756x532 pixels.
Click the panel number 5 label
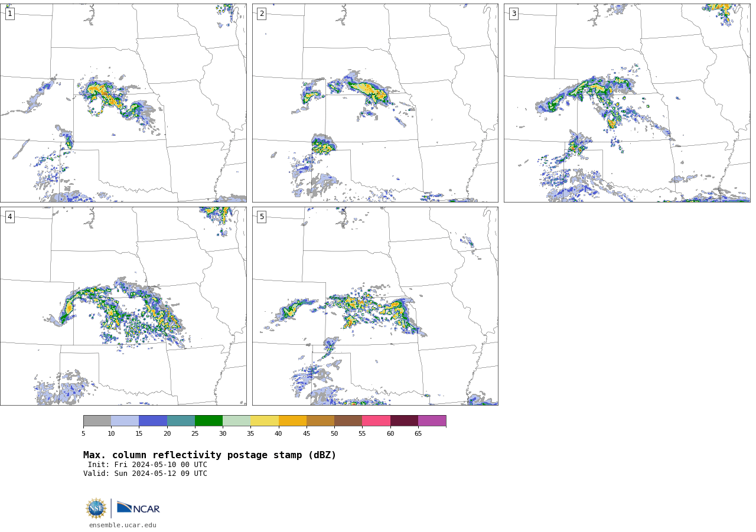262,217
